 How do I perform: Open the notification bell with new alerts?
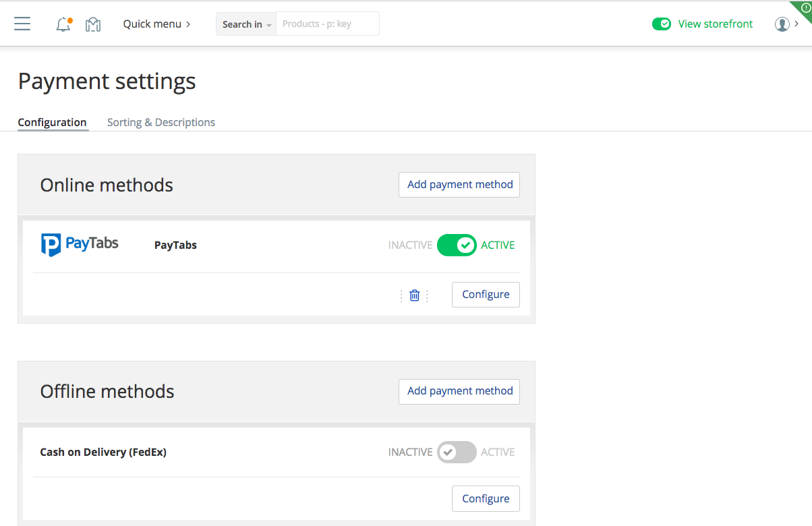click(63, 24)
